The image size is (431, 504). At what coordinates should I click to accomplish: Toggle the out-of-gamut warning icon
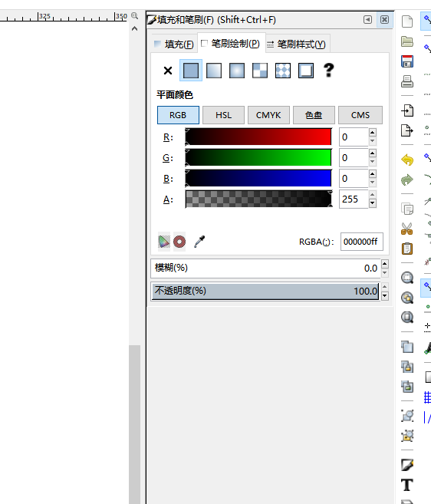point(179,242)
